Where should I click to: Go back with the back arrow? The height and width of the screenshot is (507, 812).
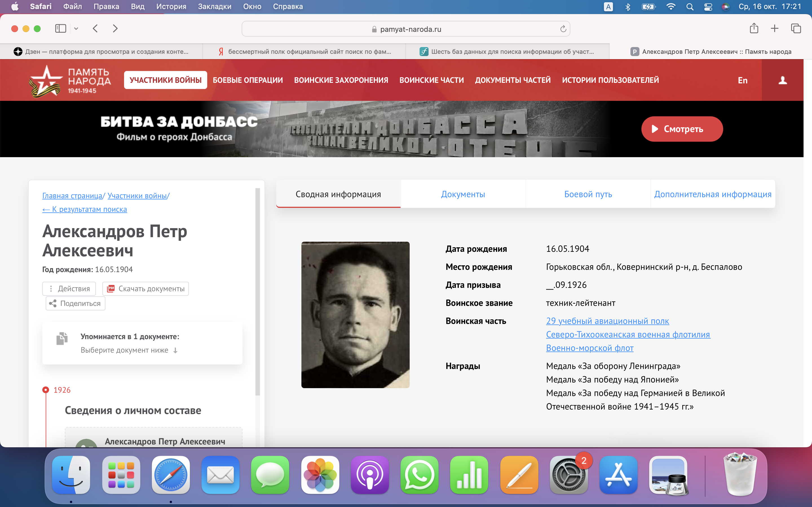(95, 28)
